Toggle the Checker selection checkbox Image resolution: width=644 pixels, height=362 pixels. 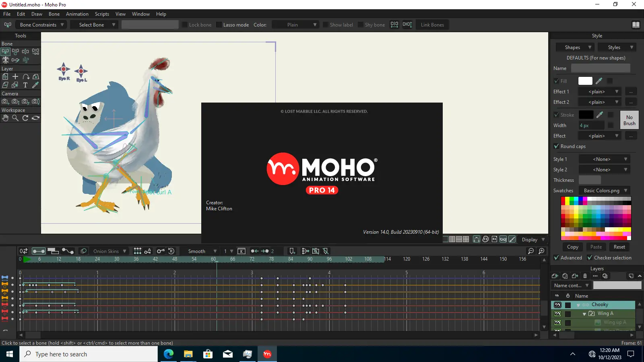[x=590, y=257]
